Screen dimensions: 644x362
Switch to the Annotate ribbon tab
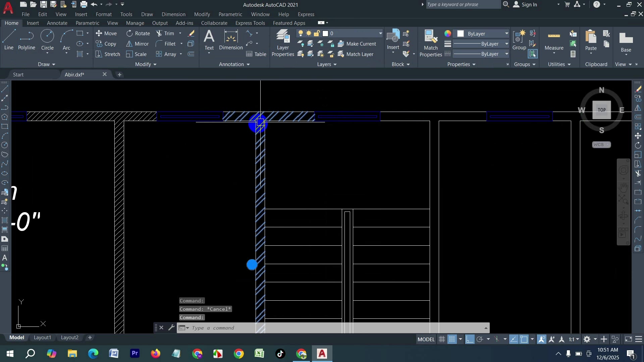click(x=57, y=23)
